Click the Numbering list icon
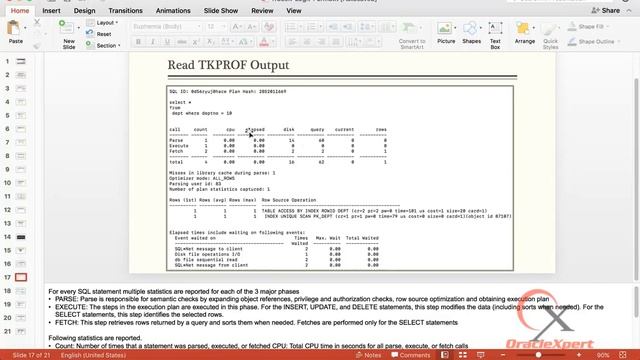This screenshot has width=640, height=360. (x=311, y=27)
